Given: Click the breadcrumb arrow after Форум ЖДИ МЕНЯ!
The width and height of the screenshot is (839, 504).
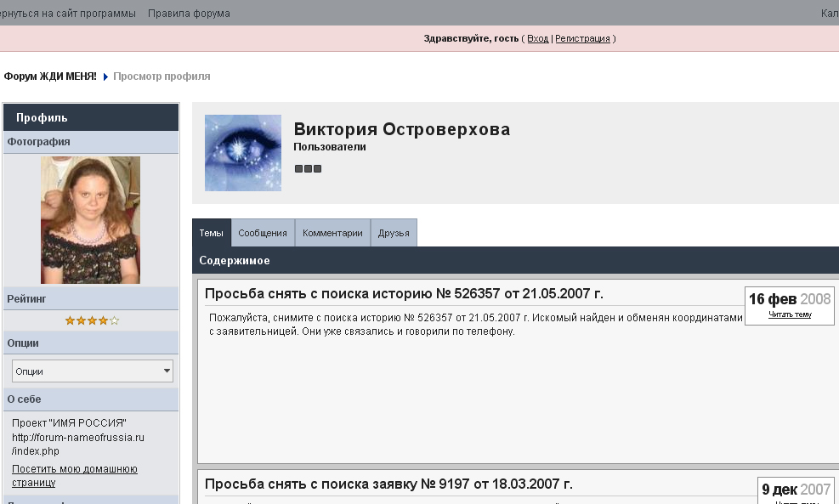Looking at the screenshot, I should (105, 76).
